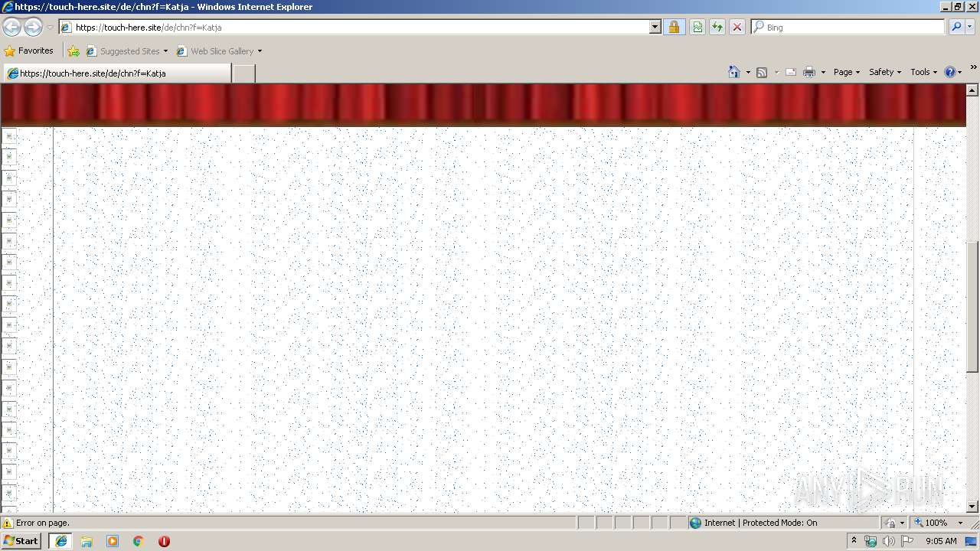Viewport: 980px width, 551px height.
Task: Expand the zoom level dropdown arrow
Action: pyautogui.click(x=960, y=523)
